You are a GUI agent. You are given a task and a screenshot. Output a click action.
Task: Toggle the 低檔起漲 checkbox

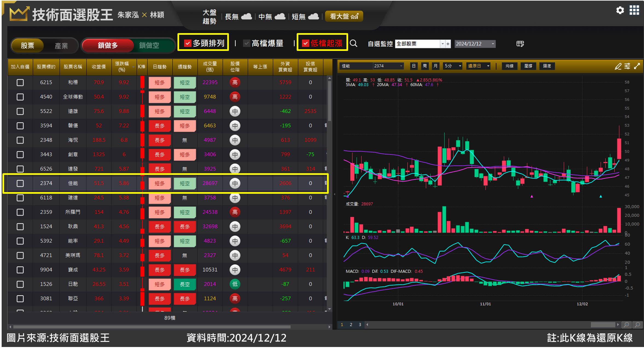click(x=305, y=43)
